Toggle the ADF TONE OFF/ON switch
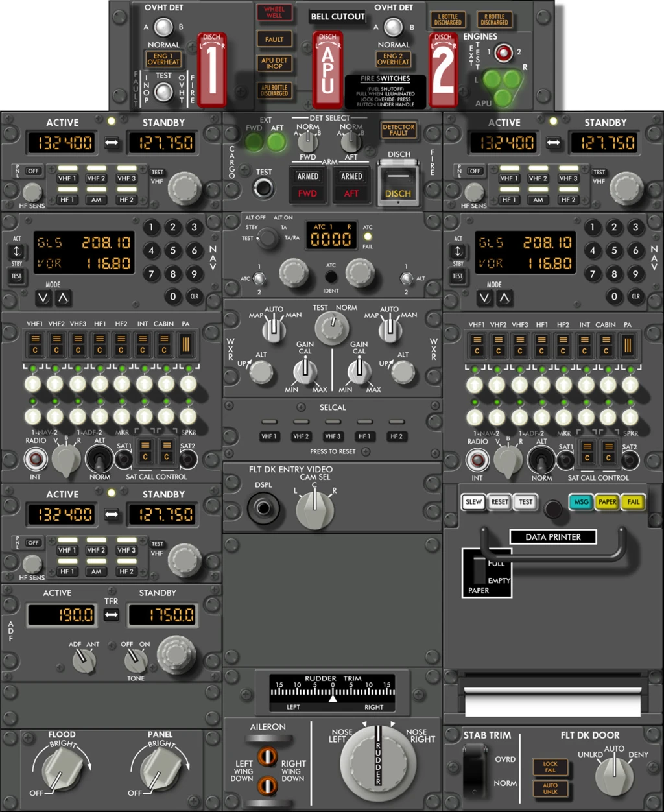This screenshot has width=664, height=812. point(136,660)
